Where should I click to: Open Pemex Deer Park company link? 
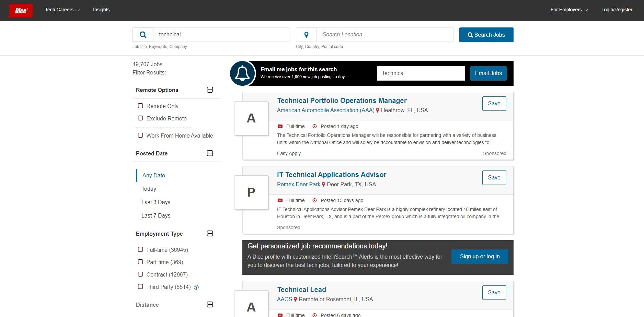(299, 185)
